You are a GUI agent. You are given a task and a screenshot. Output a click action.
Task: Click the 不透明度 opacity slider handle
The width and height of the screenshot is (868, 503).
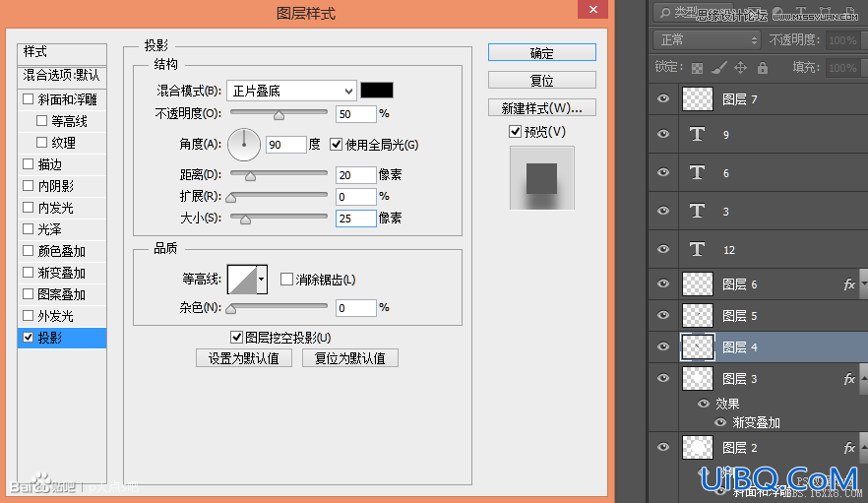click(279, 114)
